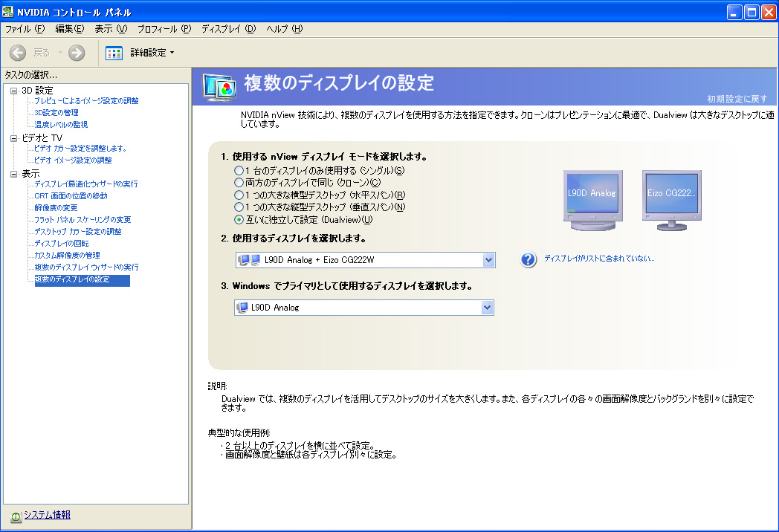Open the 詳細設定 dropdown arrow
This screenshot has width=779, height=532.
pos(172,53)
